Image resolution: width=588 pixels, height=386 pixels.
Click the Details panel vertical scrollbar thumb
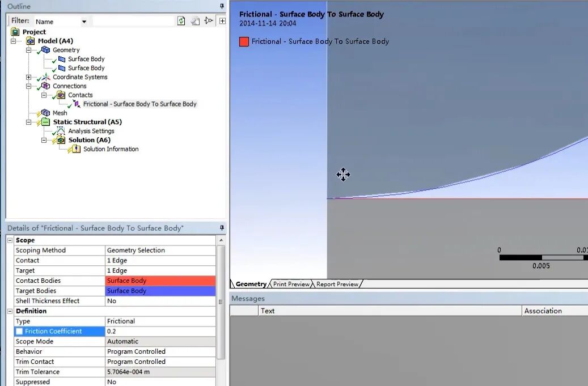[221, 302]
